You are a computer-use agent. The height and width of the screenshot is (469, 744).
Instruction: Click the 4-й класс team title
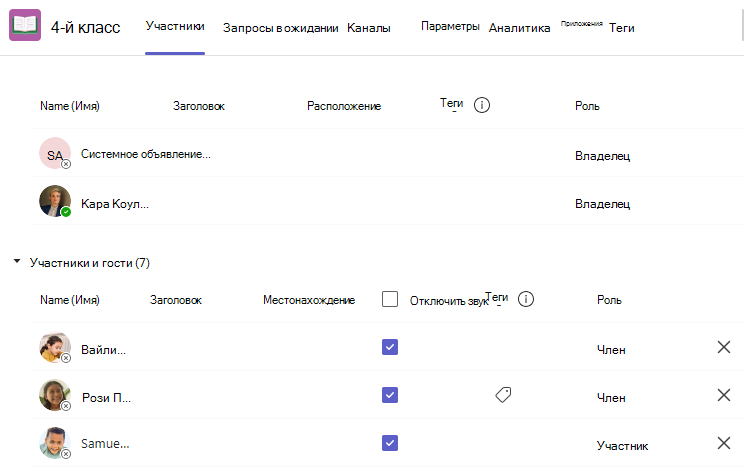(x=85, y=27)
